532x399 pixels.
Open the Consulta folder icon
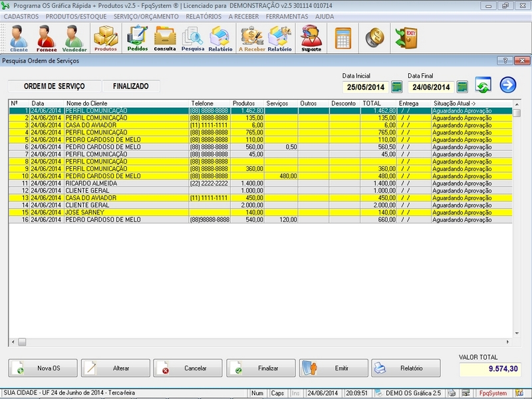pyautogui.click(x=165, y=38)
